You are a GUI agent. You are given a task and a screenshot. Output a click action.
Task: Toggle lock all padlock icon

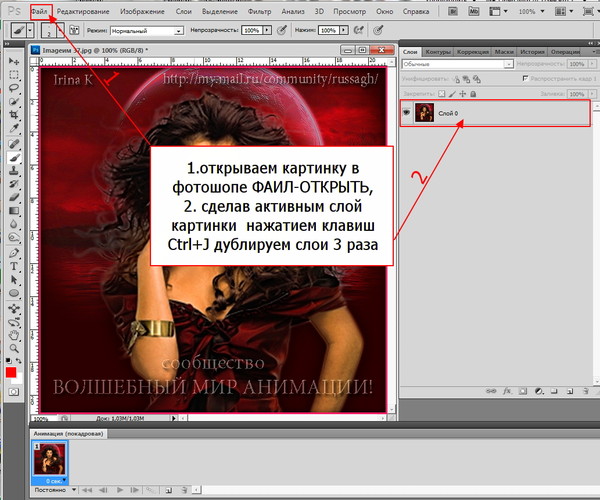(x=473, y=94)
